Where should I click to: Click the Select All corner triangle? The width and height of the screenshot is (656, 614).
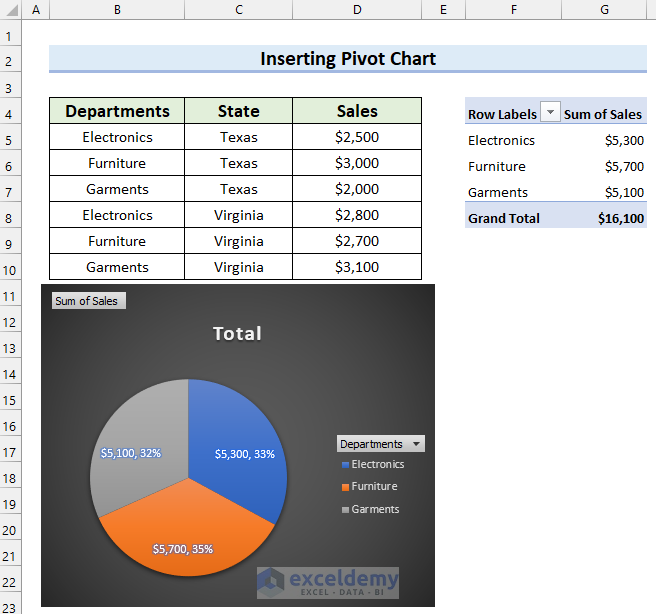11,9
